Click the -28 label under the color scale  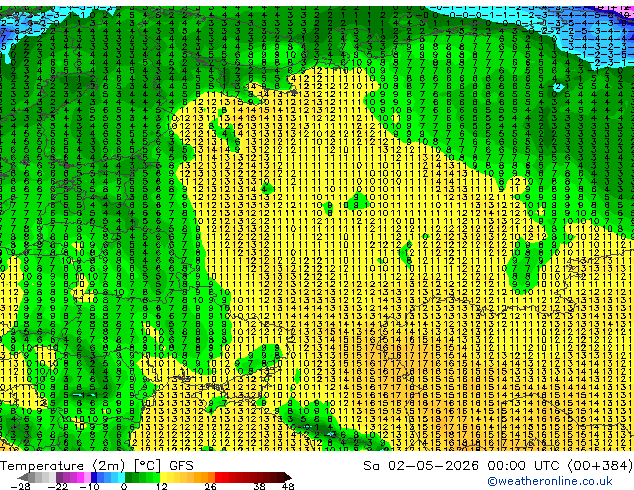(x=20, y=486)
